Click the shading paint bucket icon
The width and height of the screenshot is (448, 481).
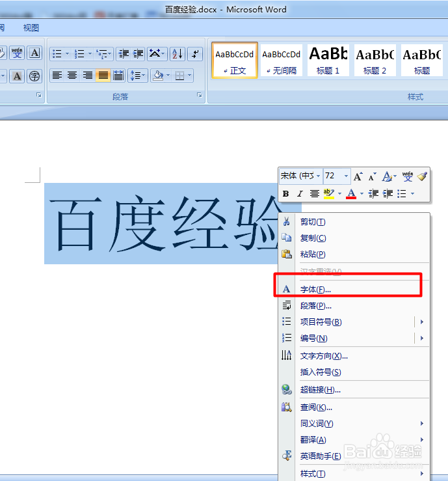tap(158, 75)
